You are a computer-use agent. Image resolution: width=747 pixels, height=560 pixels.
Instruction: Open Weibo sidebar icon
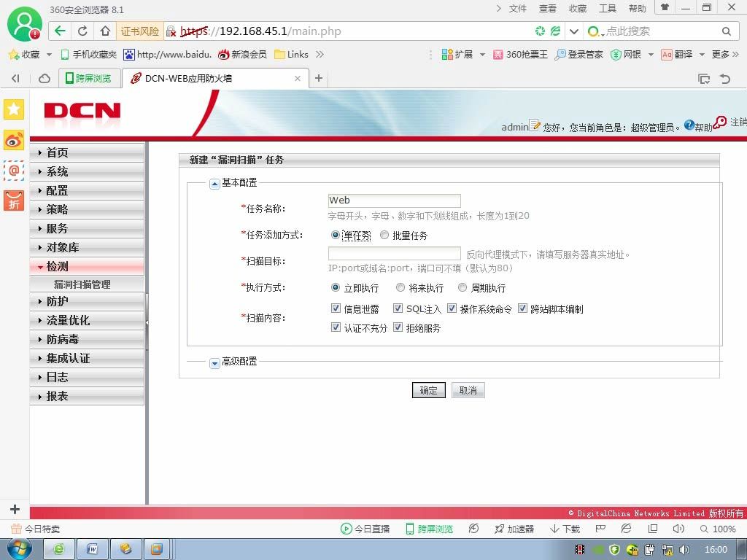(x=14, y=140)
